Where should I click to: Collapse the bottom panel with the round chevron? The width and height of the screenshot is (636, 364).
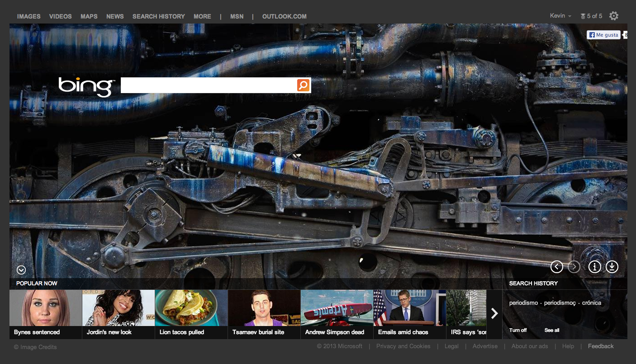click(21, 270)
